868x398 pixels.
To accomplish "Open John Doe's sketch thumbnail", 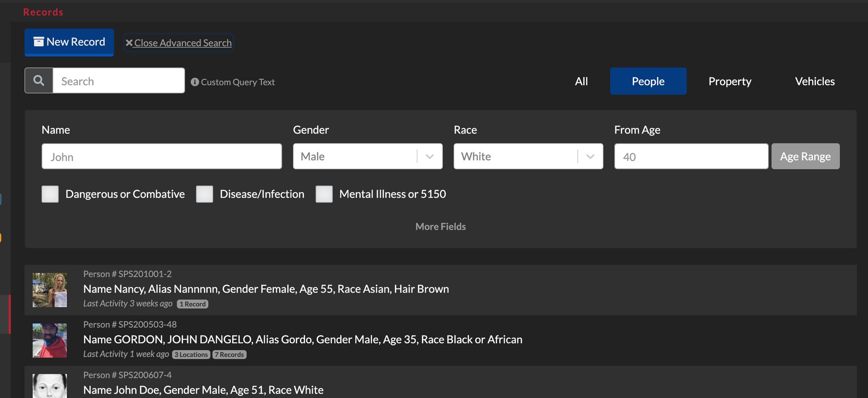I will click(50, 385).
